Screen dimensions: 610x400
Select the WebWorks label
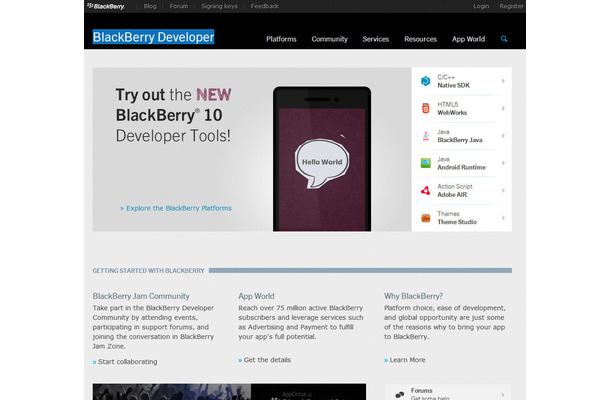coord(452,112)
